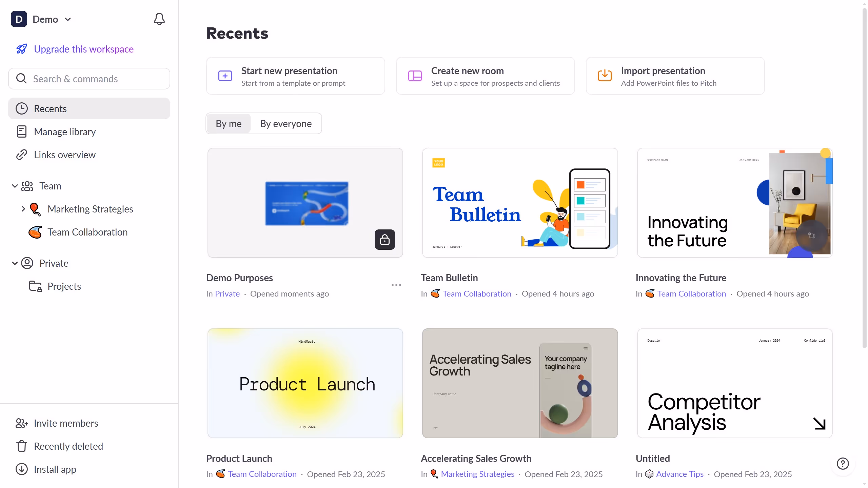
Task: Click the help question mark icon
Action: [x=843, y=463]
